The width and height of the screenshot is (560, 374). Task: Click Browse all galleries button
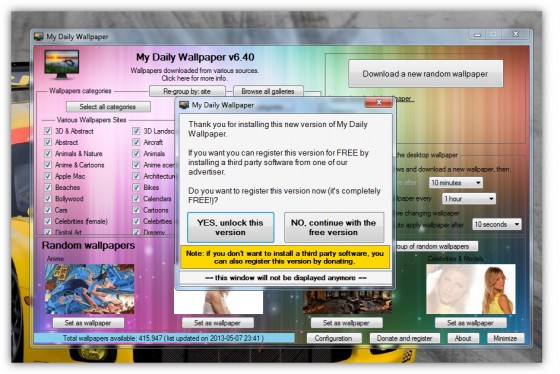[268, 91]
